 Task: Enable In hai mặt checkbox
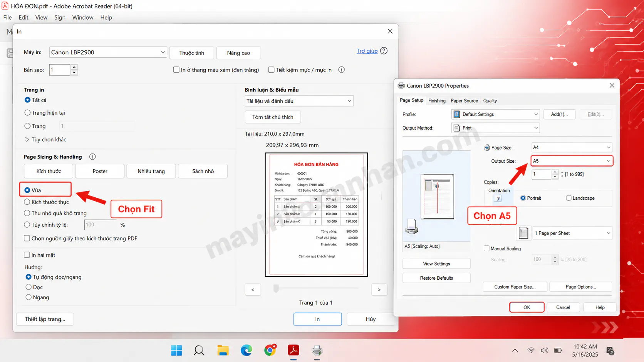[27, 255]
